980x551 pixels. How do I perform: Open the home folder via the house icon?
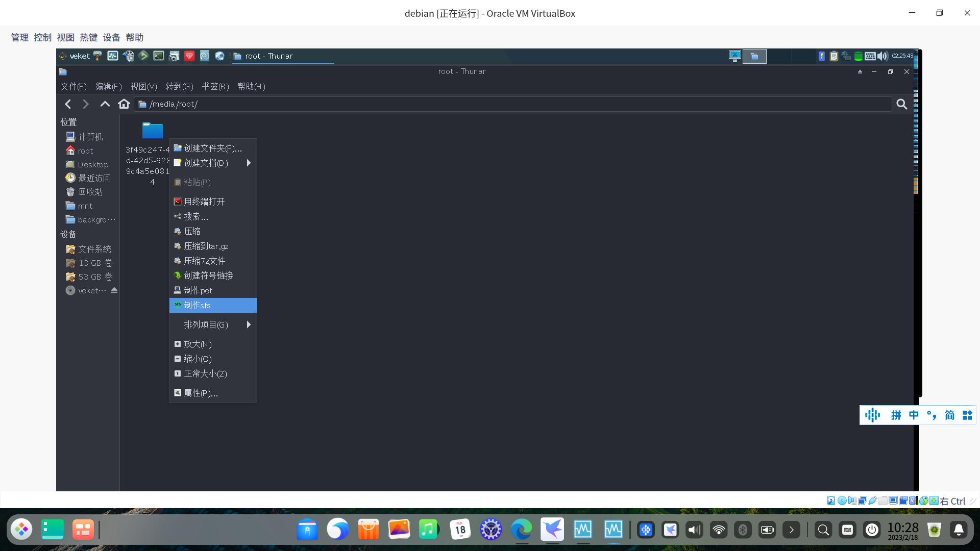point(124,104)
